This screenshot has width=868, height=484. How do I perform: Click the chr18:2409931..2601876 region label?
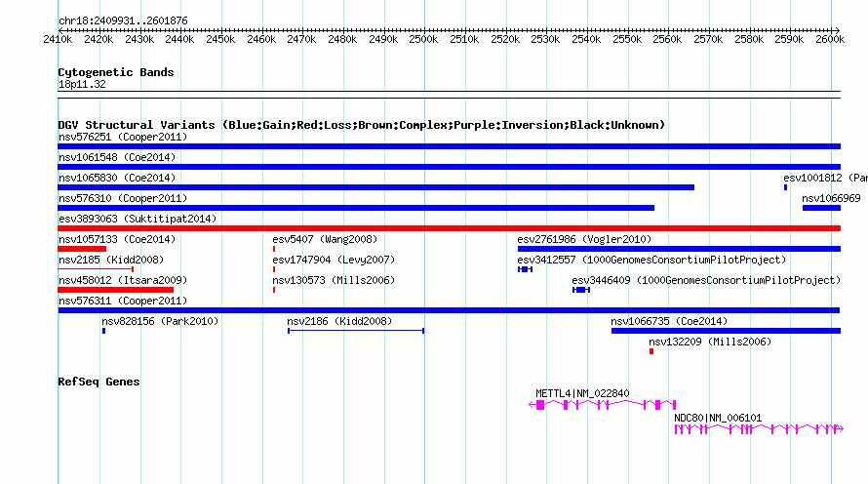[x=123, y=20]
